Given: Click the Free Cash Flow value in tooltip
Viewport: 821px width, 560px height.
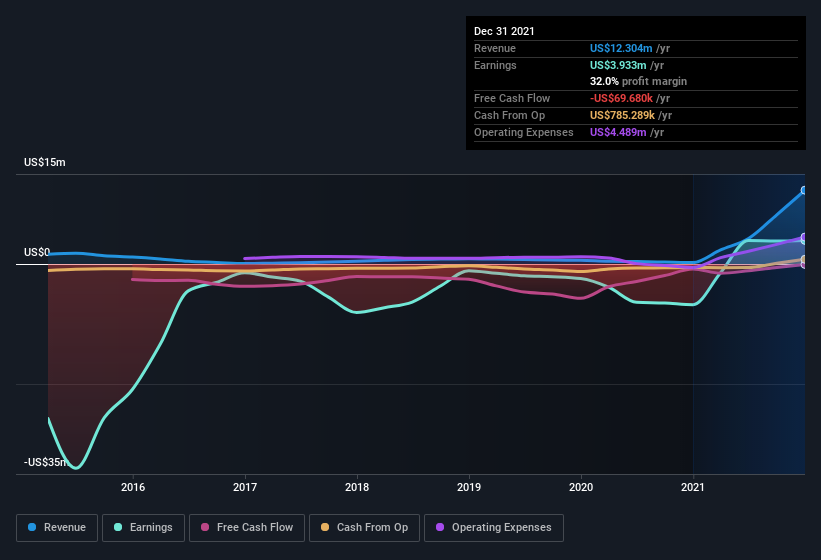Looking at the screenshot, I should pyautogui.click(x=622, y=98).
